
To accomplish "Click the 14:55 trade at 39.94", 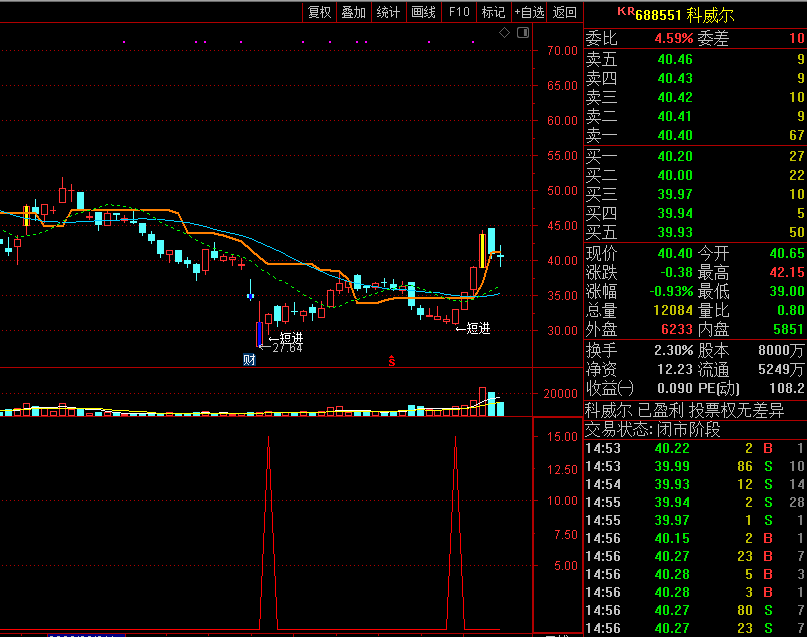I will point(696,502).
